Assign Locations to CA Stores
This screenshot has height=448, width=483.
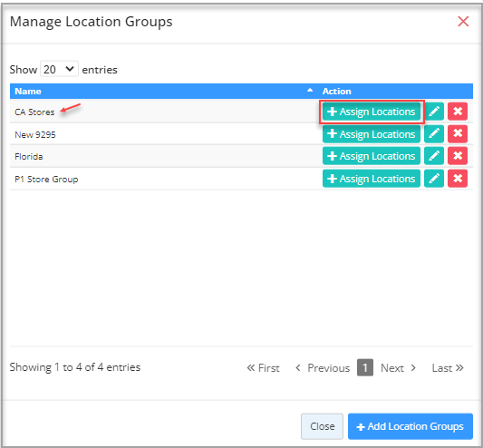click(372, 112)
